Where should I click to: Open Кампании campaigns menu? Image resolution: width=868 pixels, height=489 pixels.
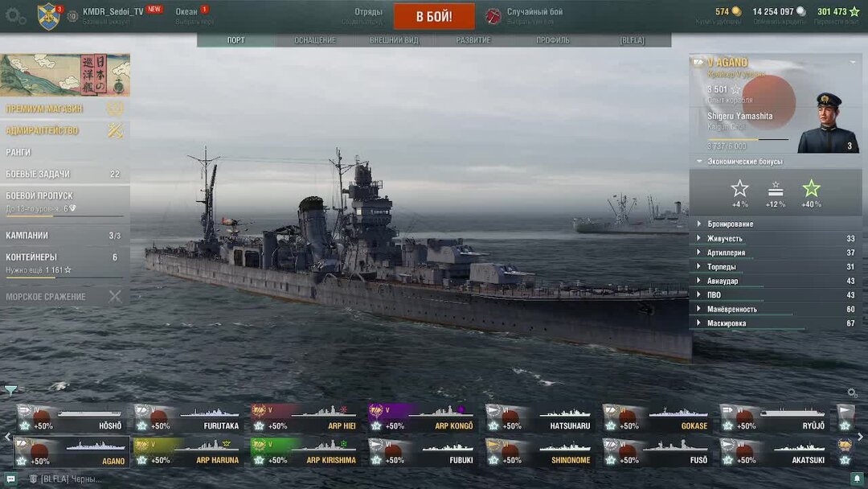pyautogui.click(x=65, y=236)
